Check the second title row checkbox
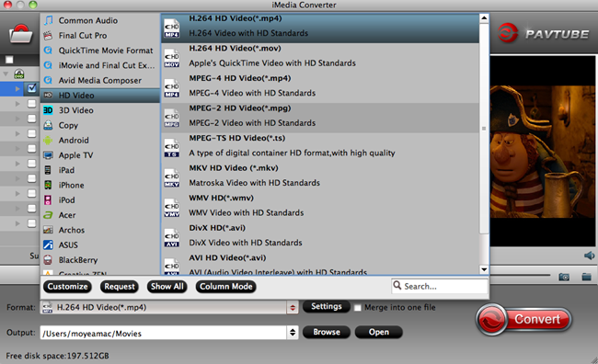The height and width of the screenshot is (364, 598). point(31,104)
